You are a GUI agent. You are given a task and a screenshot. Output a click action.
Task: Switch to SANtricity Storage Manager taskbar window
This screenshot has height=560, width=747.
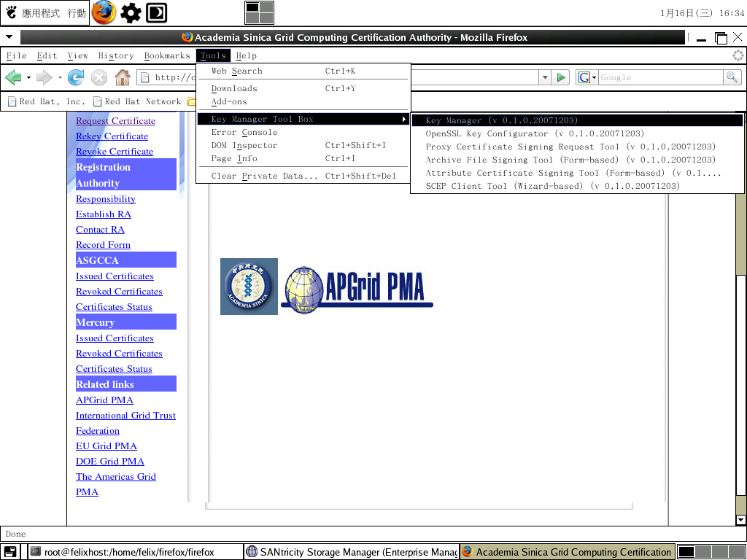(x=352, y=552)
